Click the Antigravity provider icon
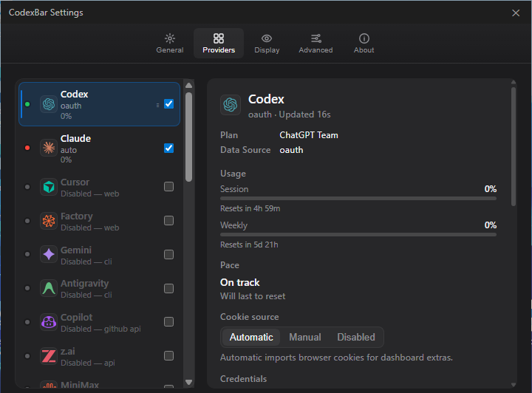 (49, 288)
